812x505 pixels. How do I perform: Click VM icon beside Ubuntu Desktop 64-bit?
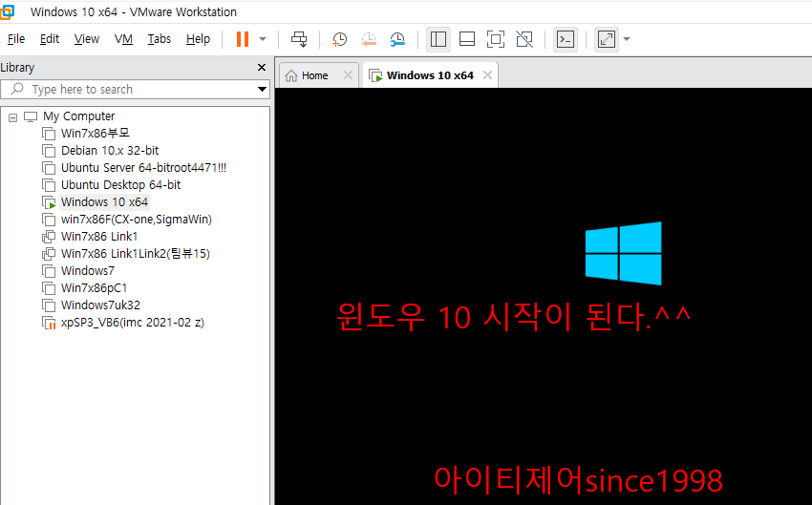[x=49, y=185]
